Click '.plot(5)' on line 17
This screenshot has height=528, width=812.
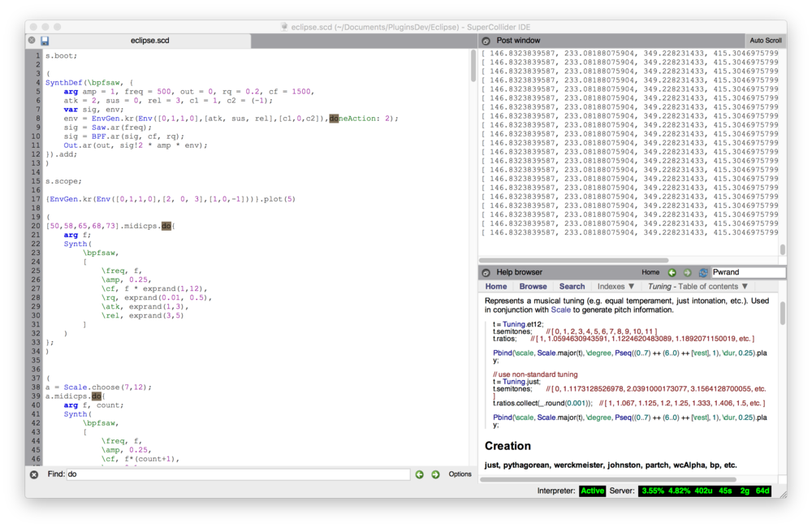point(277,199)
